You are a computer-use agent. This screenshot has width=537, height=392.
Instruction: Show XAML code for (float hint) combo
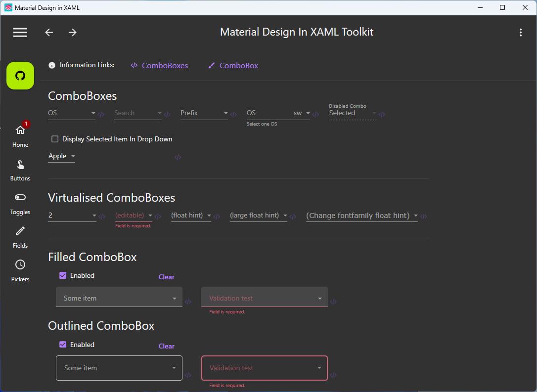pyautogui.click(x=217, y=217)
